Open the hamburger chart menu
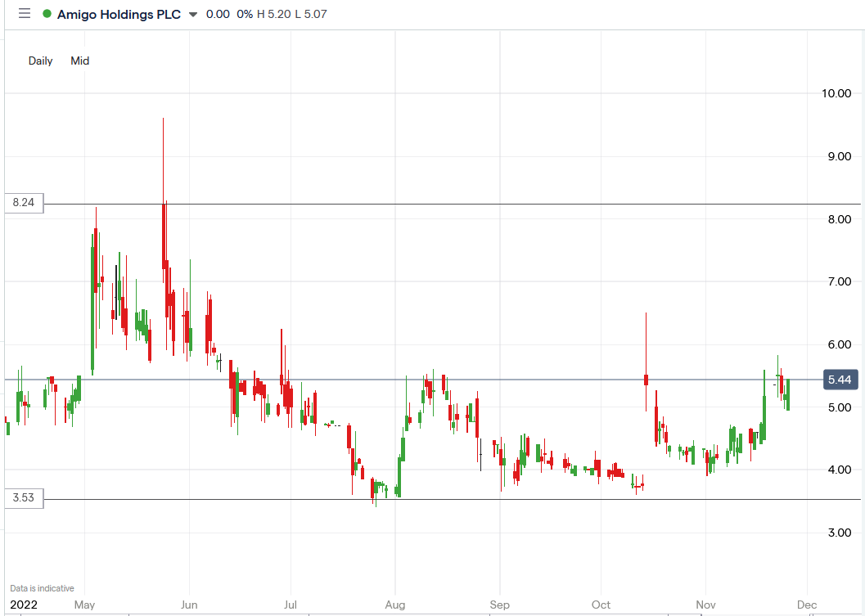Image resolution: width=865 pixels, height=616 pixels. click(25, 13)
